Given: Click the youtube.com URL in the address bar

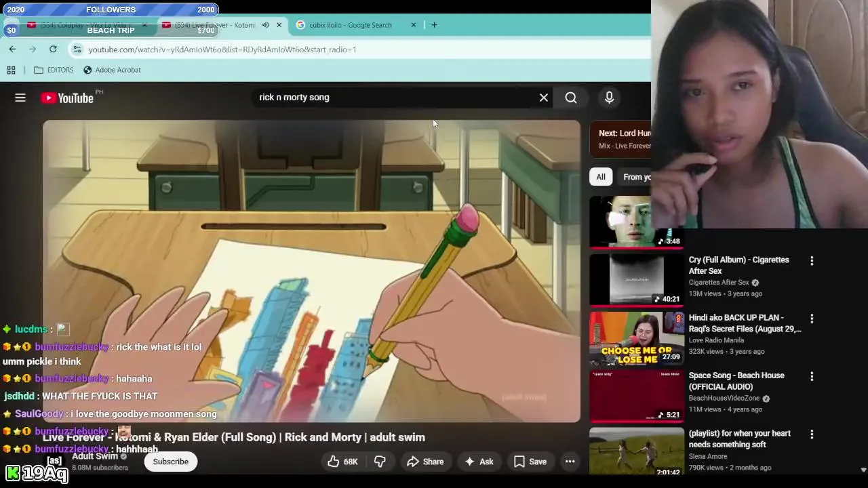Looking at the screenshot, I should (x=222, y=49).
